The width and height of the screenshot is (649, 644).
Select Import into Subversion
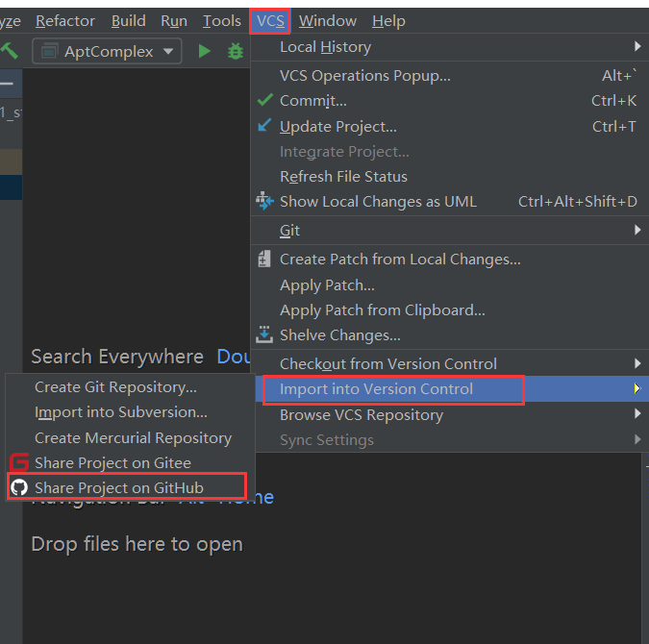(x=131, y=412)
